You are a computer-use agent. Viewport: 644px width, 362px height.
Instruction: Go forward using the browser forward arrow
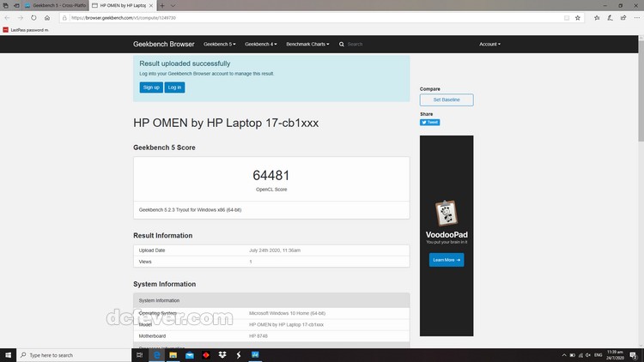coord(21,18)
